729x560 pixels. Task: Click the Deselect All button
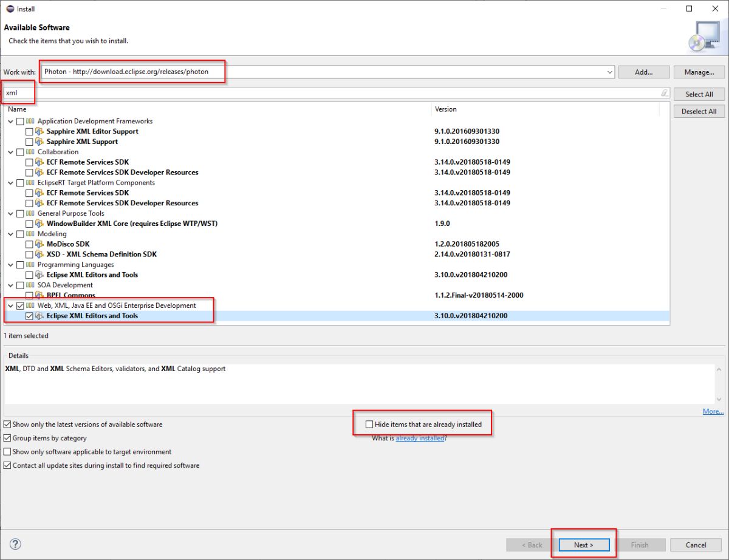tap(699, 111)
